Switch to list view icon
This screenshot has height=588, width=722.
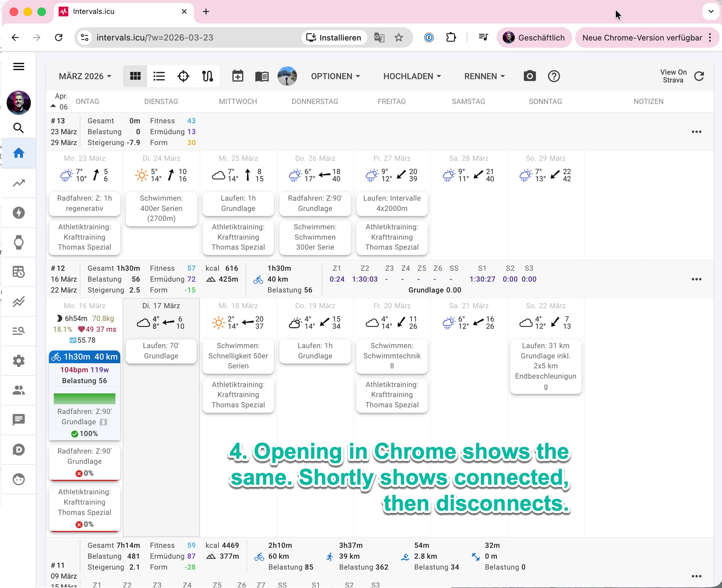click(159, 76)
